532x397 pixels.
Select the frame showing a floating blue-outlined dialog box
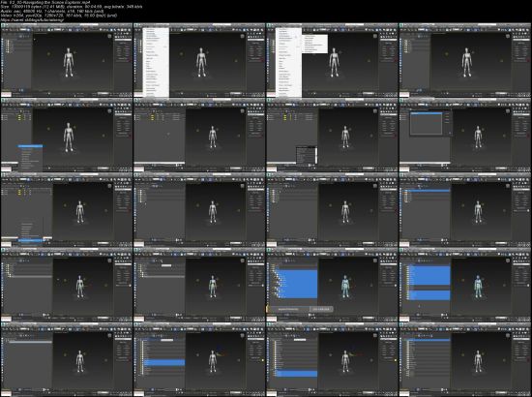click(x=465, y=136)
